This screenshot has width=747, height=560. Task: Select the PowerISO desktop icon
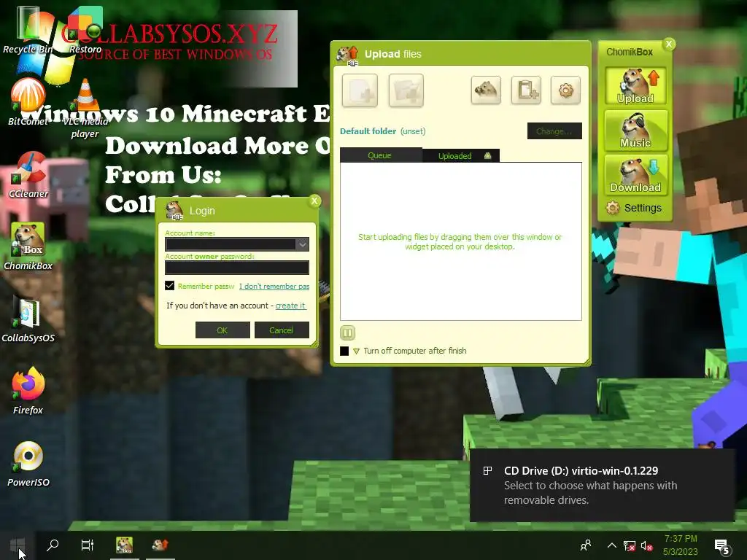(28, 463)
